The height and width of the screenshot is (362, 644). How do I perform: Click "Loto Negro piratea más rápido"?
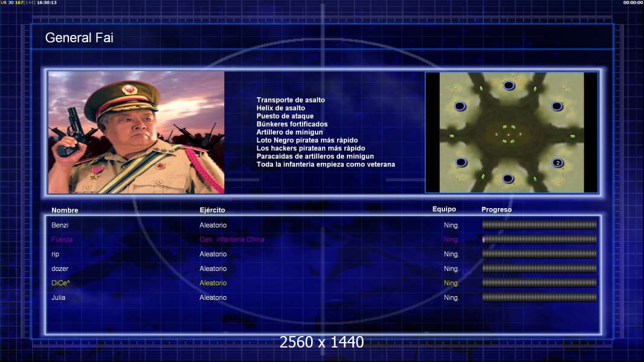[308, 140]
